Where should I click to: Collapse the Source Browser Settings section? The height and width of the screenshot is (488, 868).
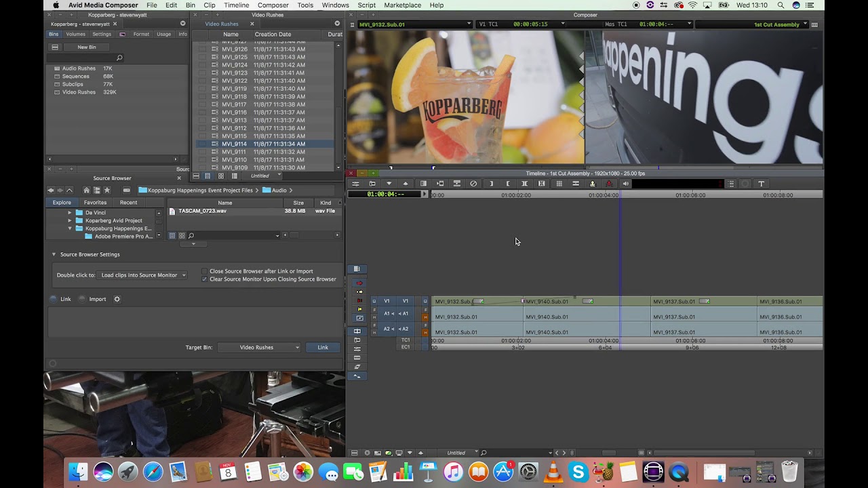pos(54,255)
